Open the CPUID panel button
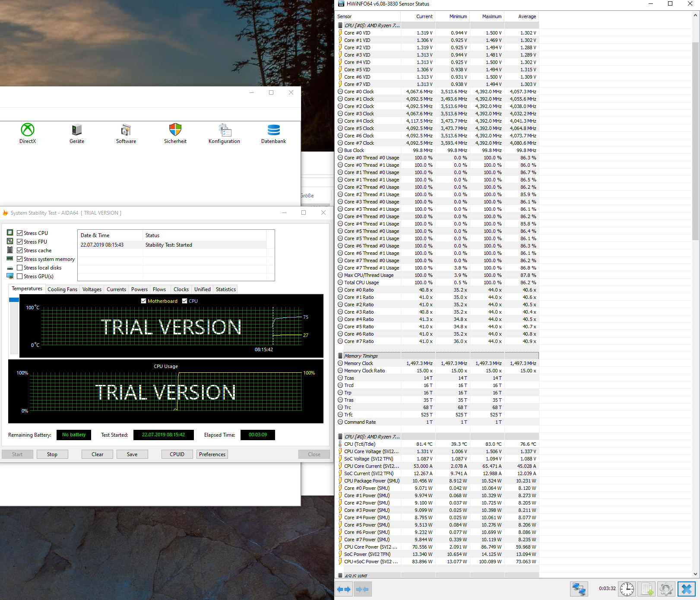Image resolution: width=700 pixels, height=600 pixels. (x=177, y=454)
